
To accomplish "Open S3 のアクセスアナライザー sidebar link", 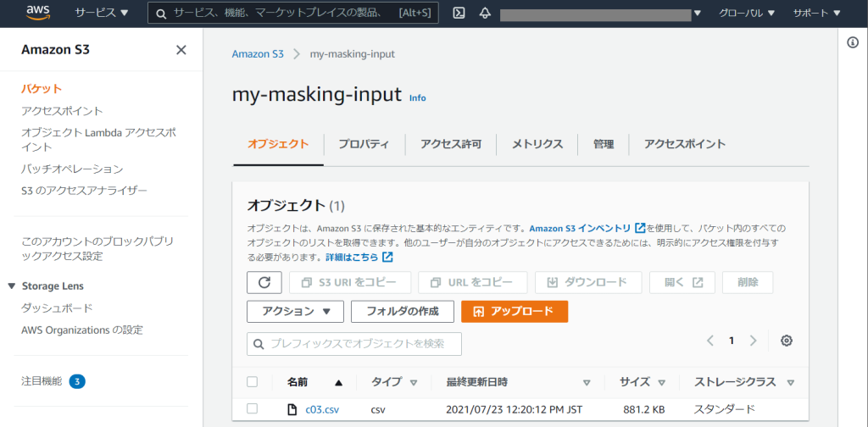I will [x=84, y=191].
